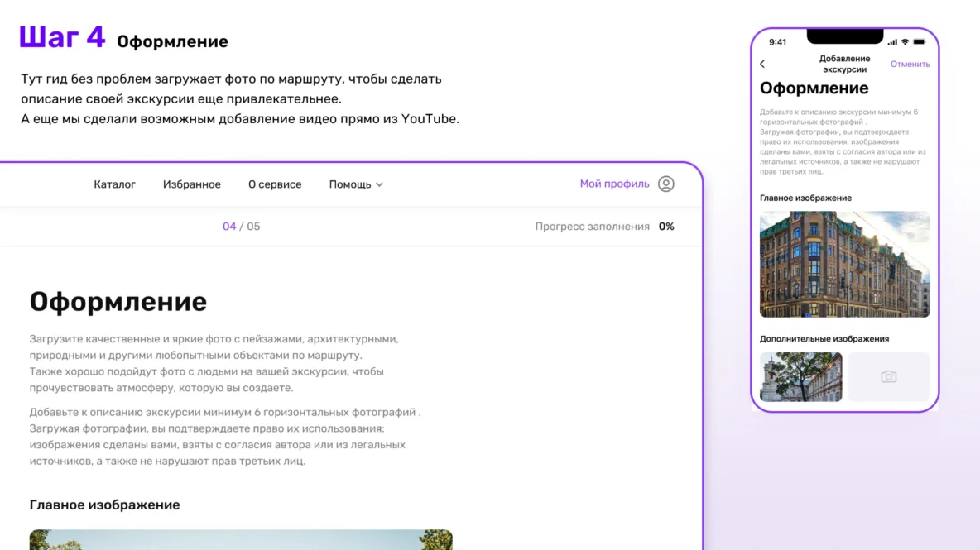Tap the camera icon to add photo
Image resolution: width=980 pixels, height=550 pixels.
tap(889, 376)
